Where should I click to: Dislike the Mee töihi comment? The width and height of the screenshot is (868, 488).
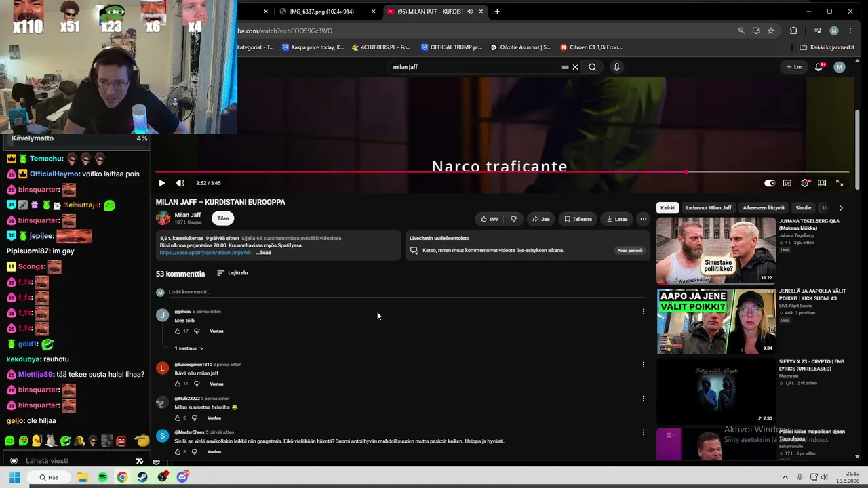(x=197, y=331)
